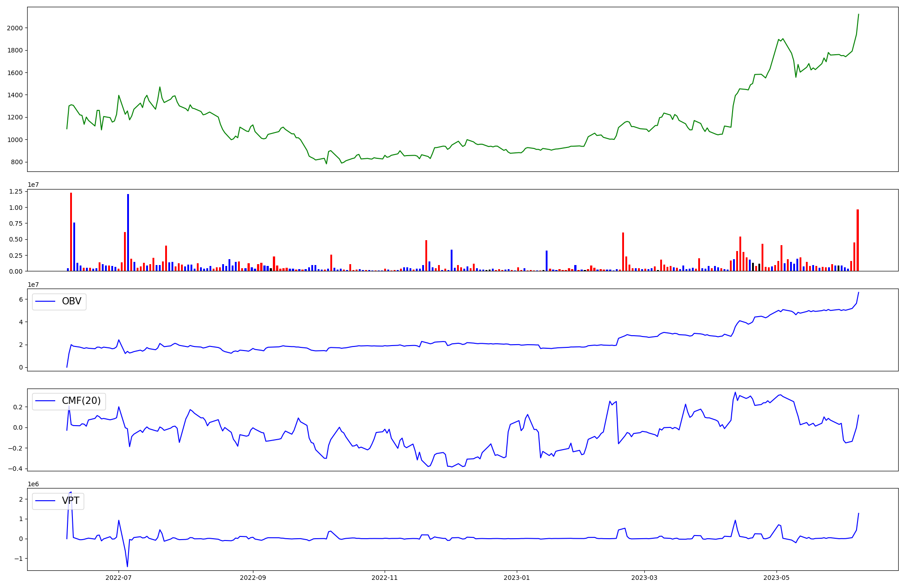The width and height of the screenshot is (905, 588).
Task: Select the 2023-03 date tick label
Action: tap(644, 578)
